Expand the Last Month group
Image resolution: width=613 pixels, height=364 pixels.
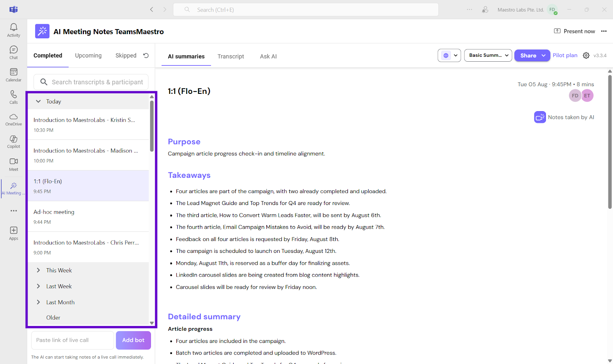click(38, 302)
